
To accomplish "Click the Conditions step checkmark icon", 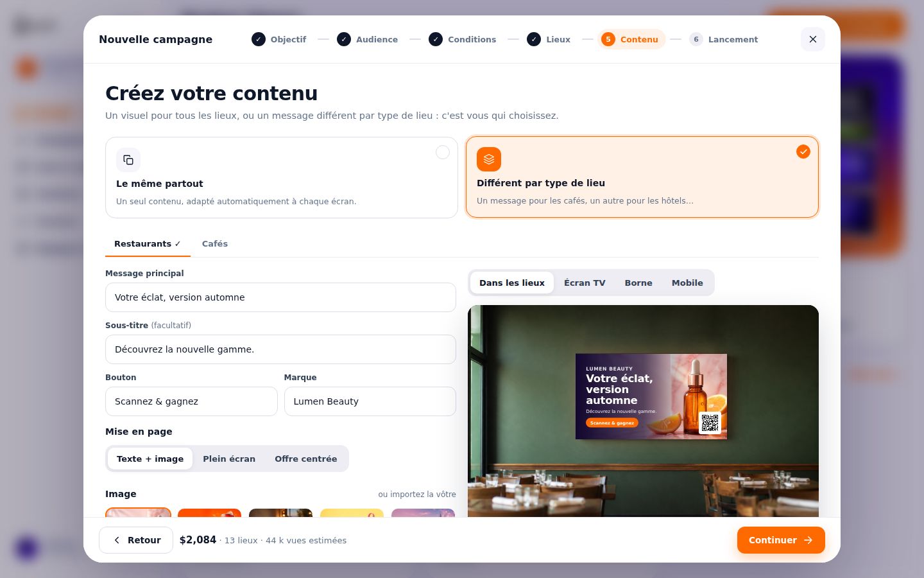I will pyautogui.click(x=436, y=39).
